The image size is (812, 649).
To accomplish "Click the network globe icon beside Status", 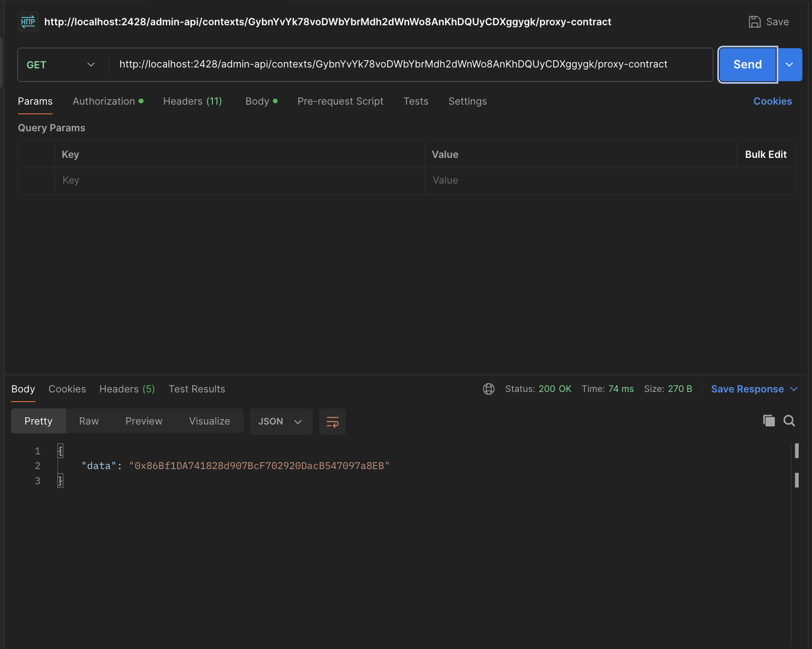I will (489, 389).
